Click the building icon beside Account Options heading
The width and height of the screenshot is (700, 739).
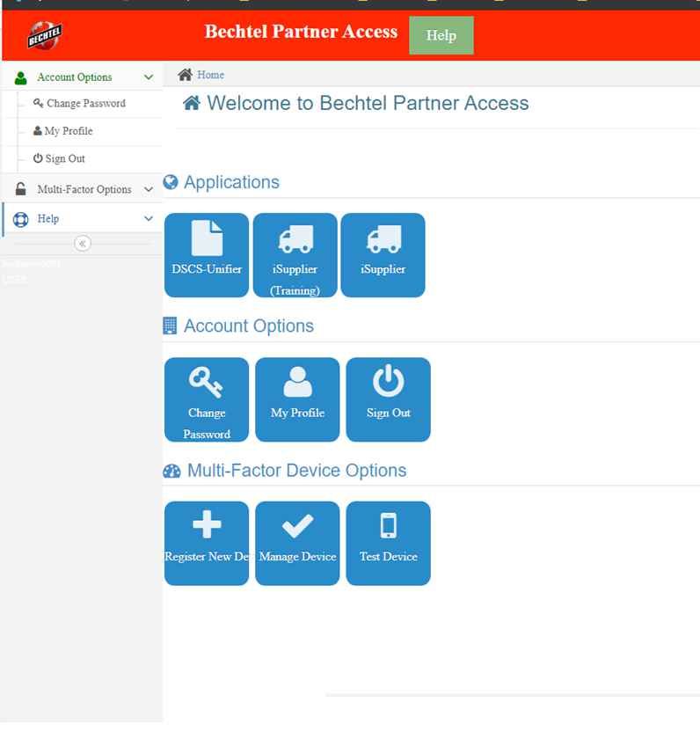point(170,326)
